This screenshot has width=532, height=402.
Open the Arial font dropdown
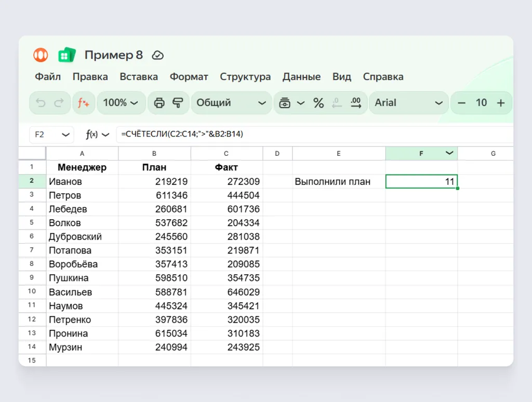[x=408, y=103]
